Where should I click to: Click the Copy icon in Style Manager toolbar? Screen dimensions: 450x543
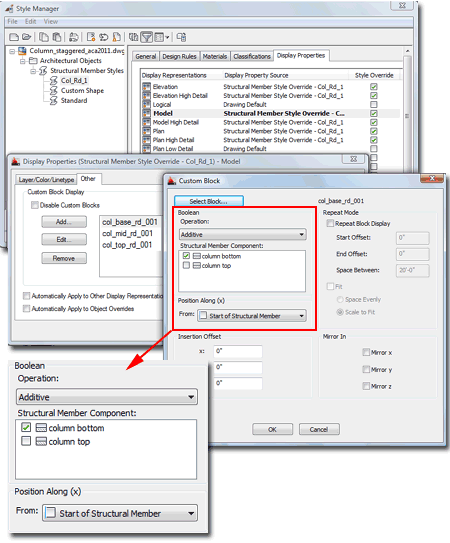click(x=44, y=37)
